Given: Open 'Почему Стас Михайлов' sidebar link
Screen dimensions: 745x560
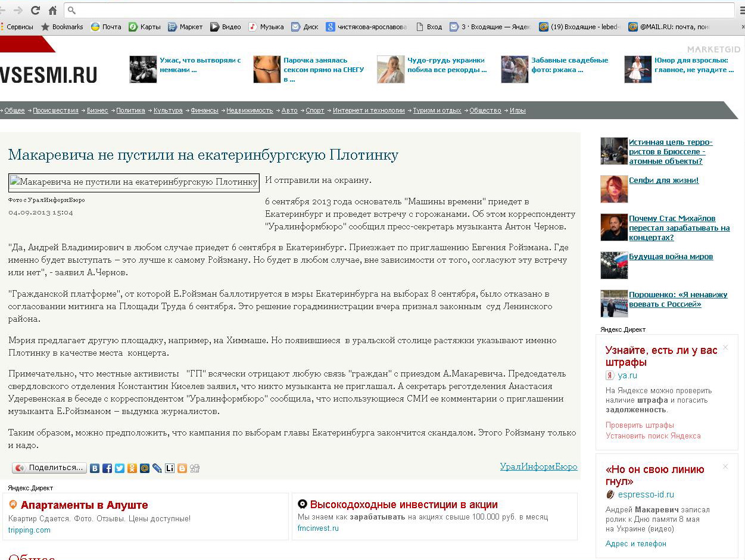Looking at the screenshot, I should [x=679, y=228].
